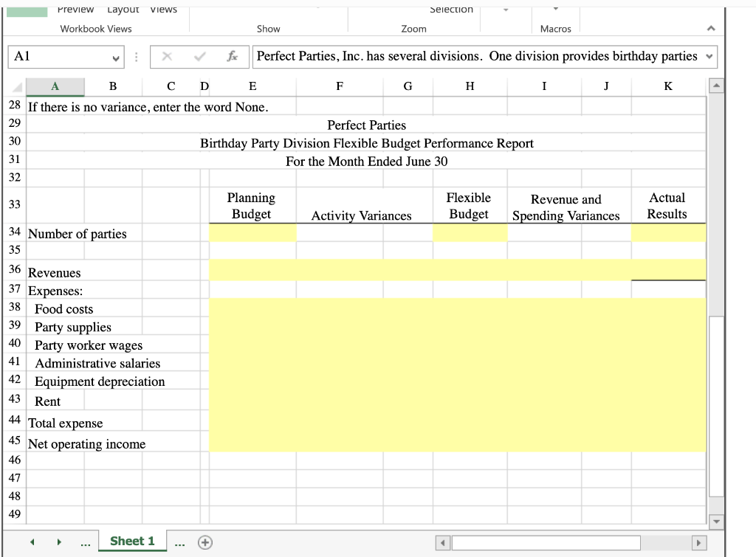
Task: Select column C header
Action: [171, 86]
